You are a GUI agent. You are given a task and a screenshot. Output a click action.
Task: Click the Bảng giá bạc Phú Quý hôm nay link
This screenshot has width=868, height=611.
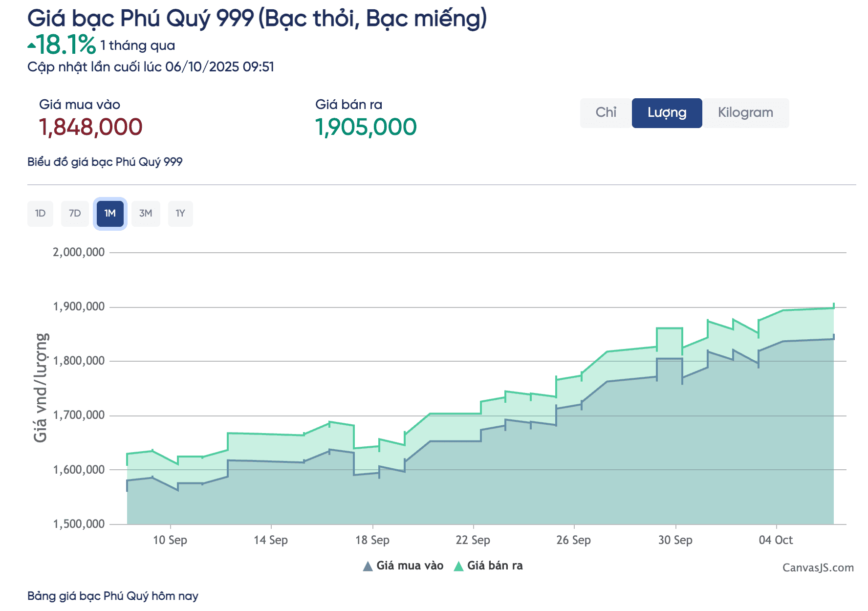tap(113, 596)
